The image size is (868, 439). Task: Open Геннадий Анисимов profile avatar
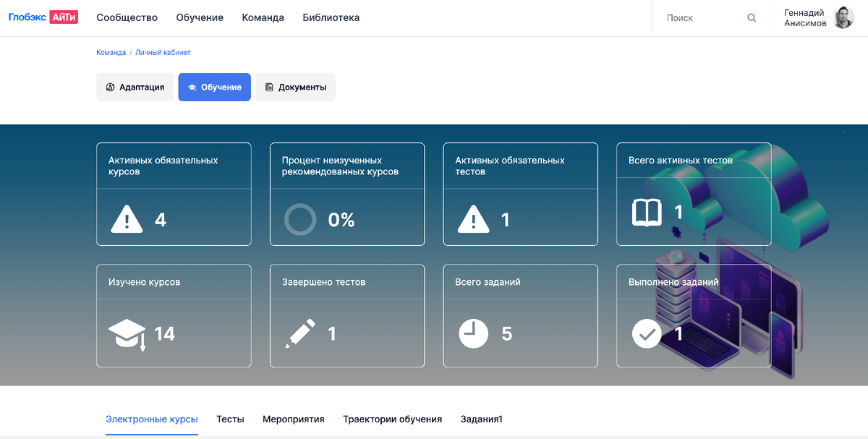tap(843, 18)
